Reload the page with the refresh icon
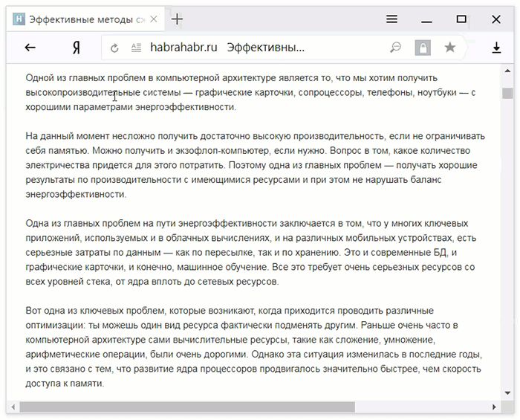The height and width of the screenshot is (420, 520). point(114,48)
